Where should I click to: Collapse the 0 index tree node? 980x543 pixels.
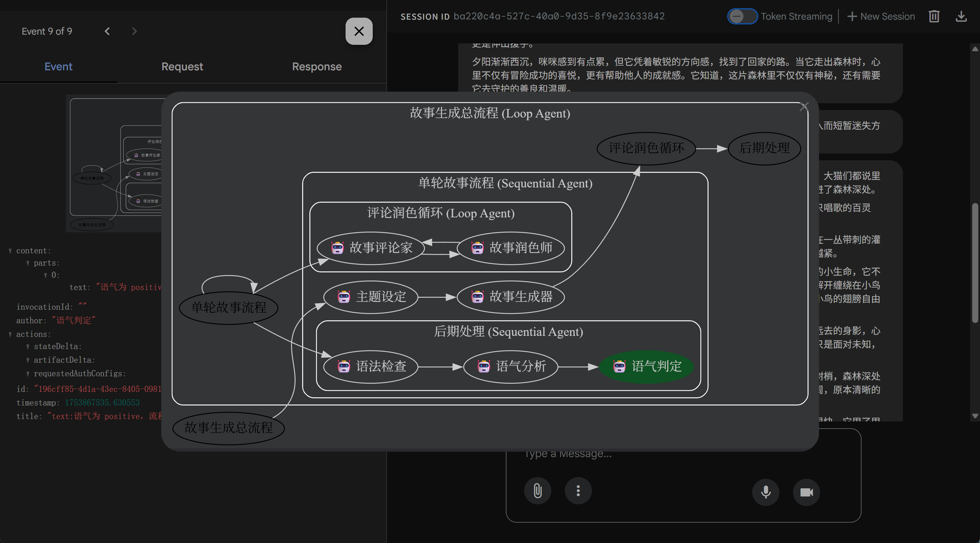point(45,275)
